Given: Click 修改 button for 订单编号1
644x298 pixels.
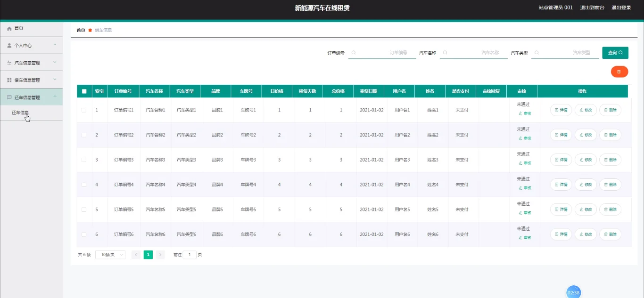Looking at the screenshot, I should pyautogui.click(x=586, y=110).
